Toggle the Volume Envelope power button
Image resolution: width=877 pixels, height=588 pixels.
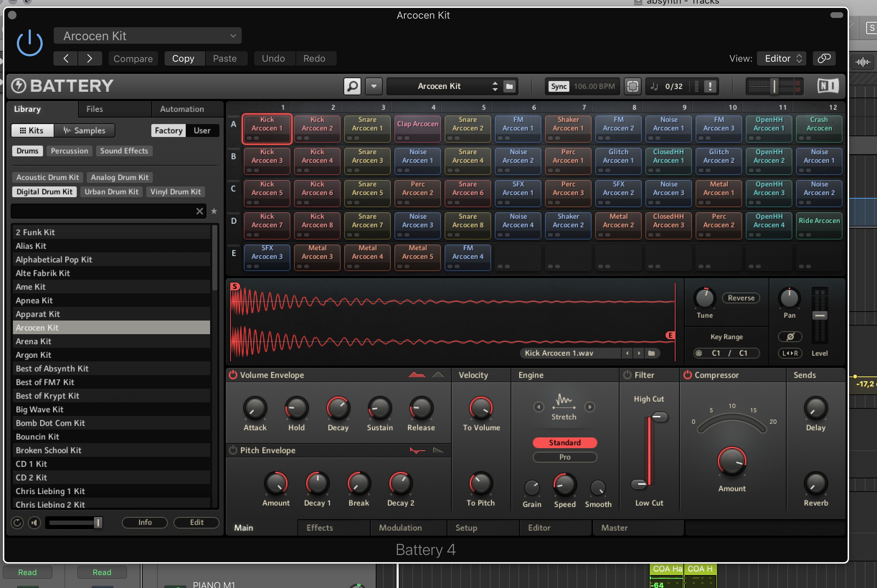pos(233,375)
